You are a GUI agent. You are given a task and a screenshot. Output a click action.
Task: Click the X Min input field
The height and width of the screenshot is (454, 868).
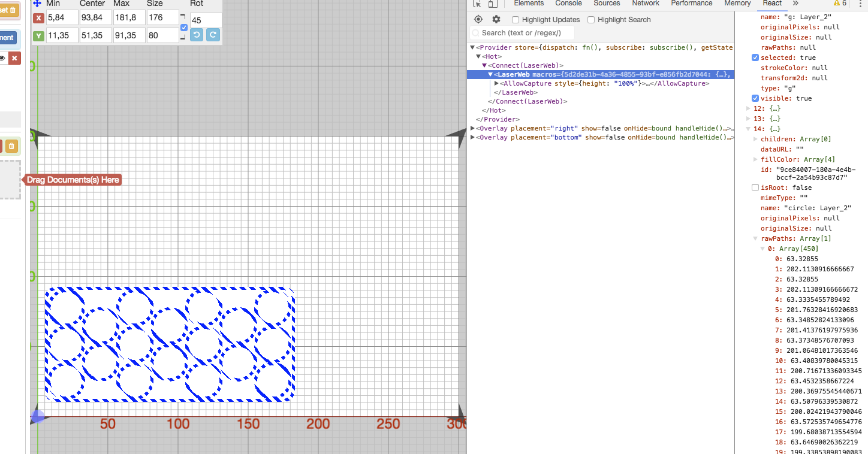point(62,18)
